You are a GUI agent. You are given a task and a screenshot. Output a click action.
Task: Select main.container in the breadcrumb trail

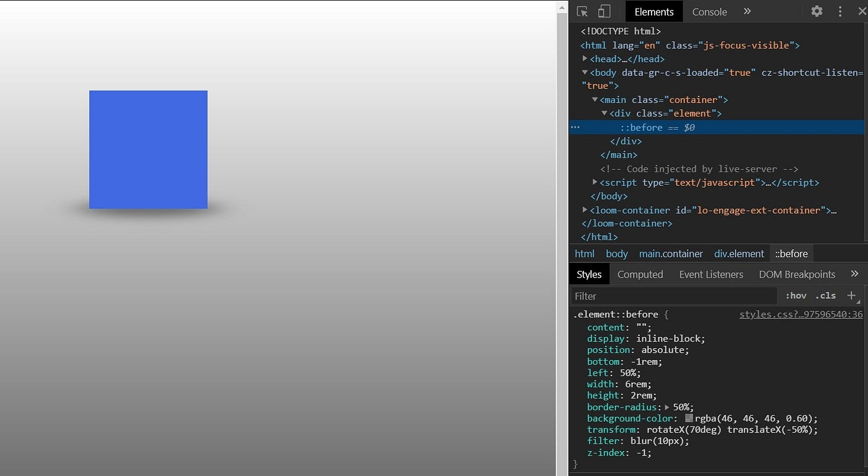[x=671, y=253]
